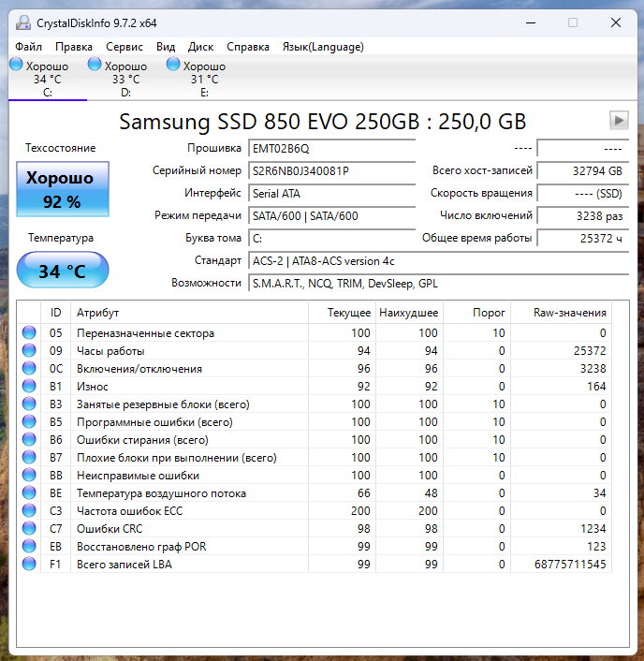Click the power-on count value 3238 раз

pyautogui.click(x=583, y=216)
